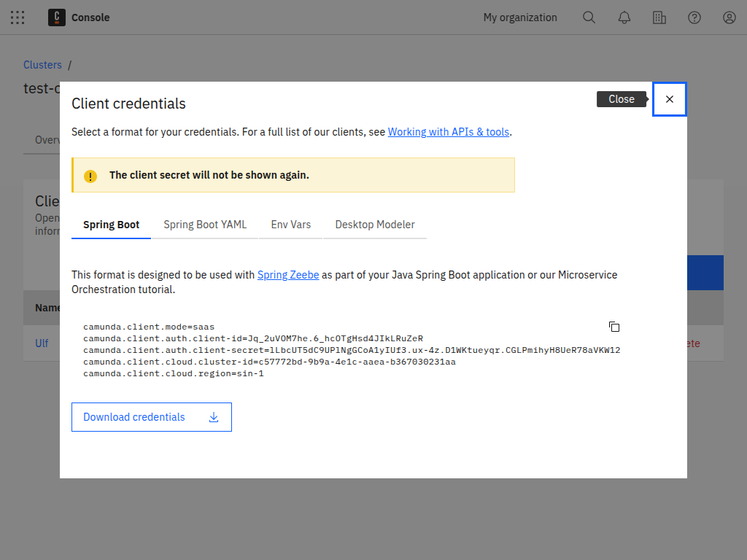Open the Spring Zeebe link
Viewport: 747px width, 560px height.
point(288,275)
